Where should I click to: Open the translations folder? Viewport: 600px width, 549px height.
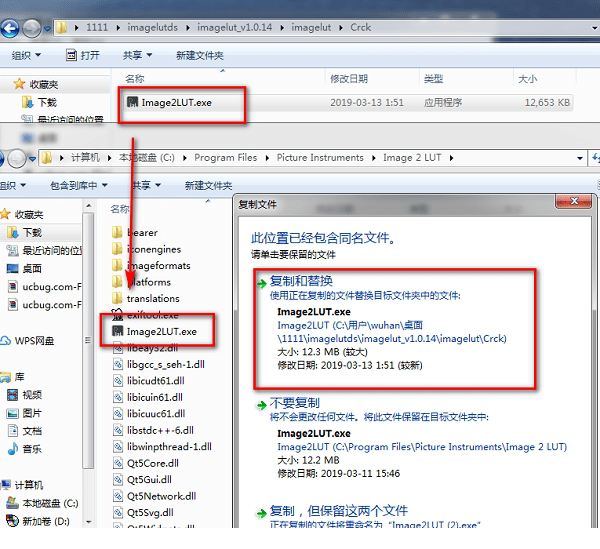pos(146,298)
